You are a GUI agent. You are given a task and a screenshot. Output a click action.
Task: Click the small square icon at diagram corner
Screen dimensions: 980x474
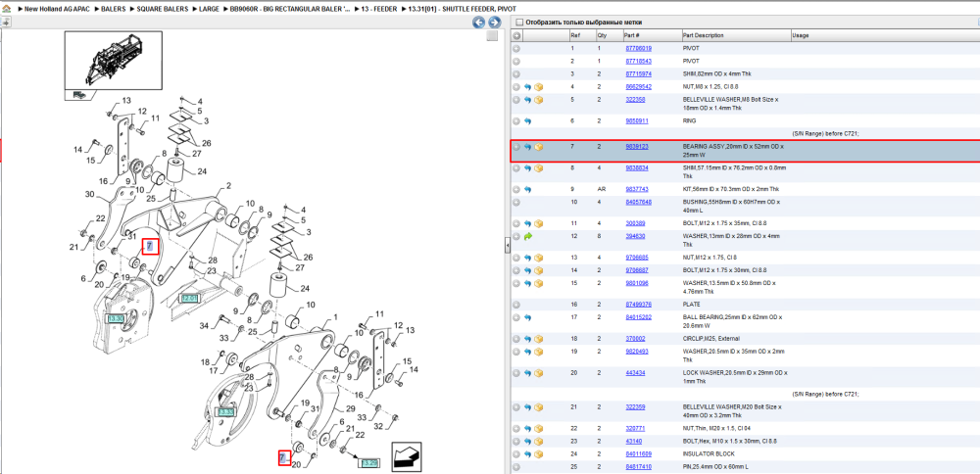(x=493, y=35)
